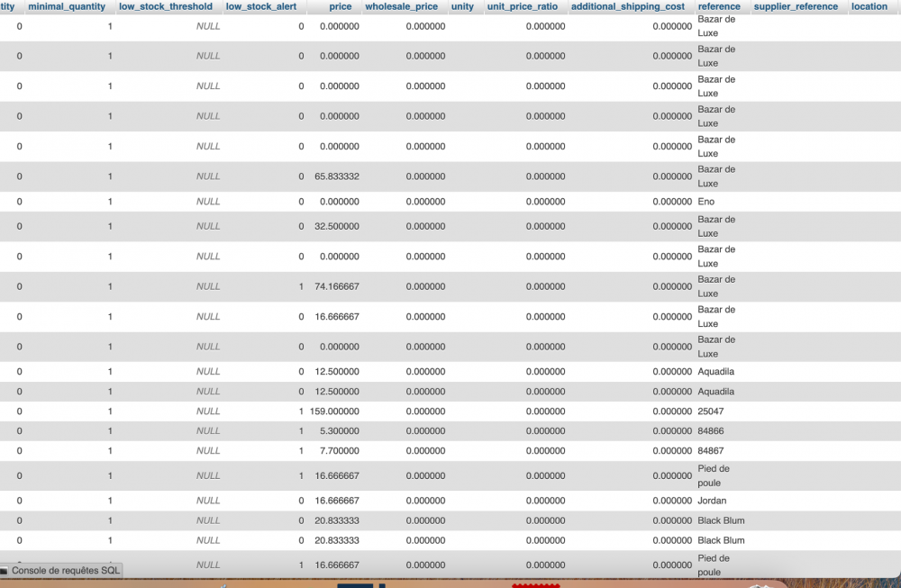Click the reference cell 25047
The width and height of the screenshot is (901, 588).
tap(711, 412)
